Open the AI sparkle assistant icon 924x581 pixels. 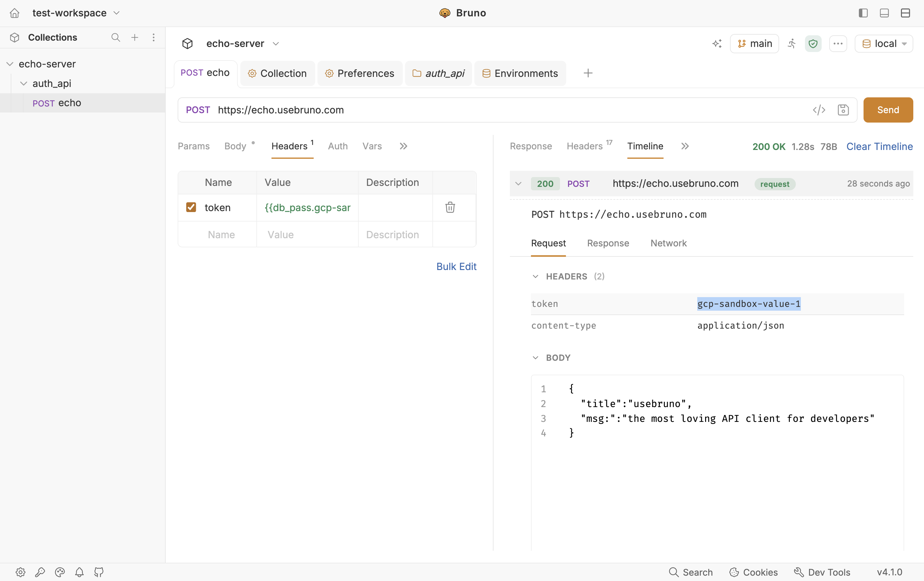[x=717, y=44]
